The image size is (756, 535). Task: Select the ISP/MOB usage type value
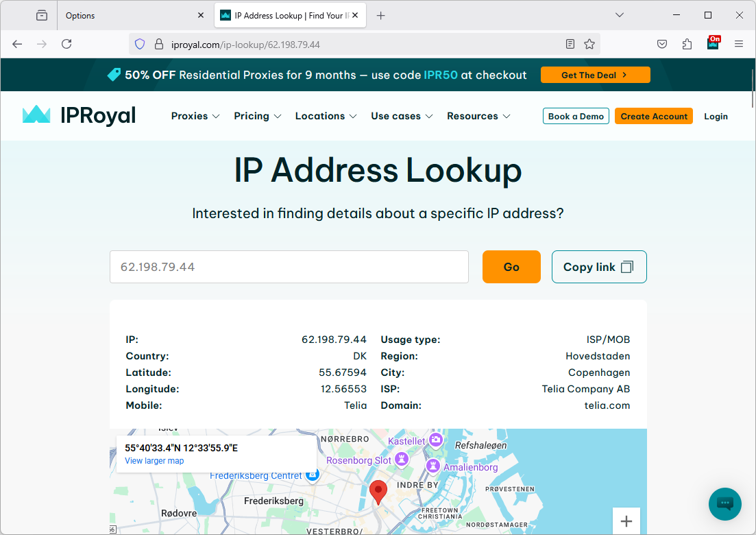click(608, 340)
